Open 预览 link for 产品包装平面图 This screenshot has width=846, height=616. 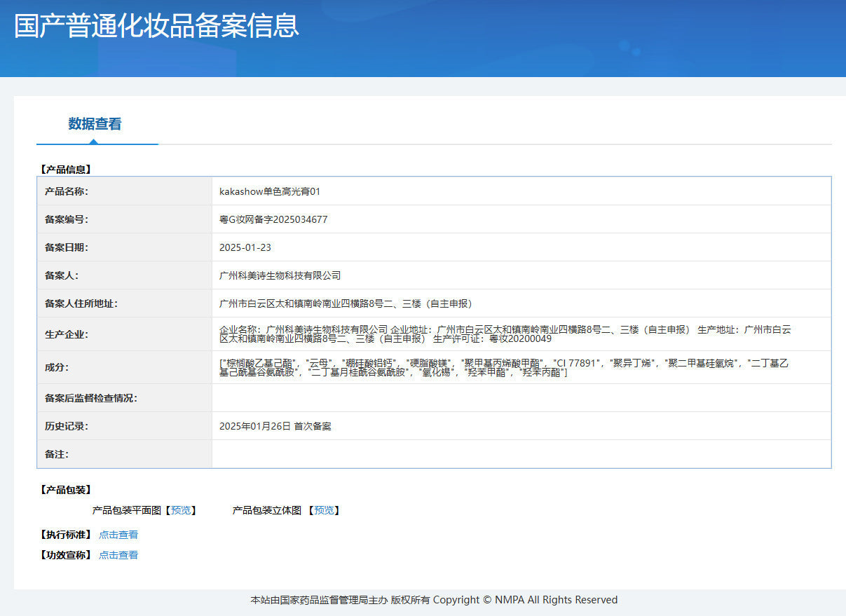(x=181, y=510)
